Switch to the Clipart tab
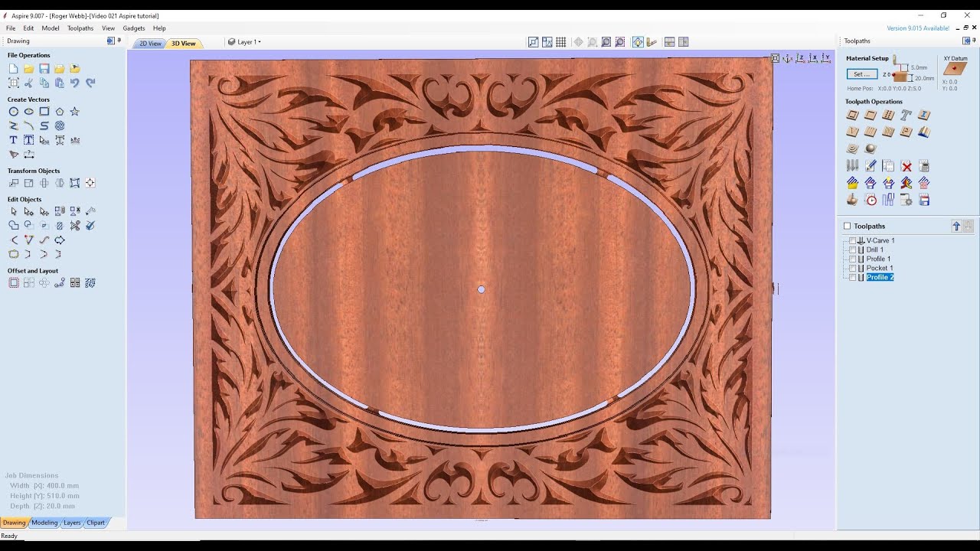Screen dimensions: 980x551 point(96,523)
